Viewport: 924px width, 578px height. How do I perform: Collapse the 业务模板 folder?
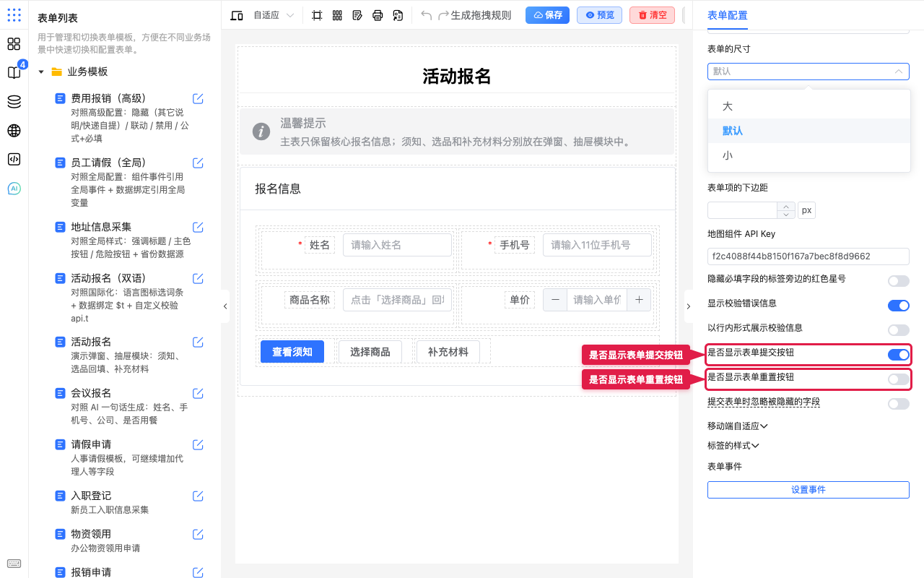point(41,72)
